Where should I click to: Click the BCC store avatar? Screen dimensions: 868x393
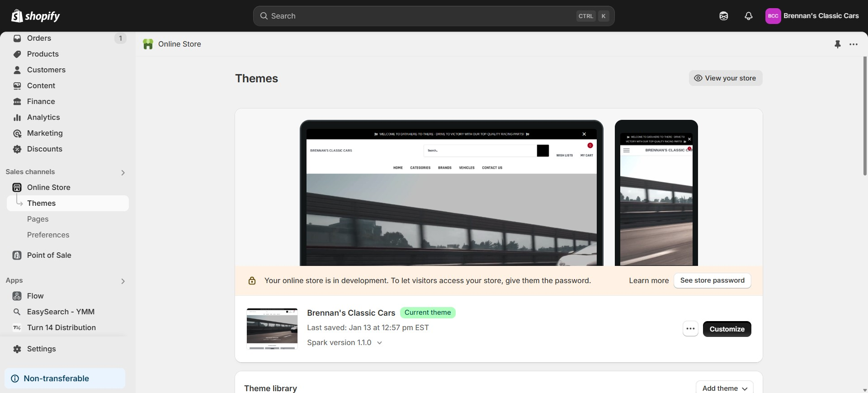click(x=773, y=16)
